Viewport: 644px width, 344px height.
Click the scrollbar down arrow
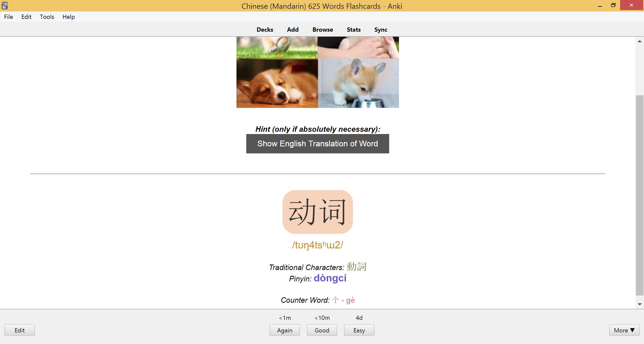tap(640, 304)
